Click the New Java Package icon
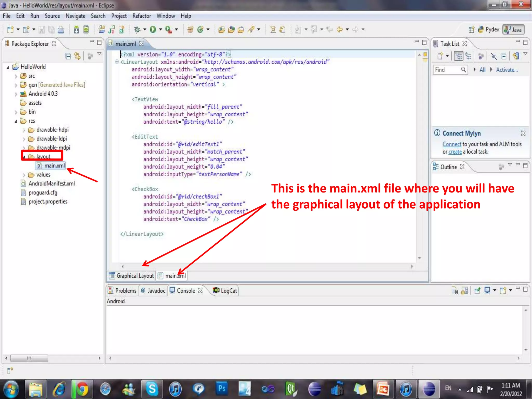 coord(190,30)
